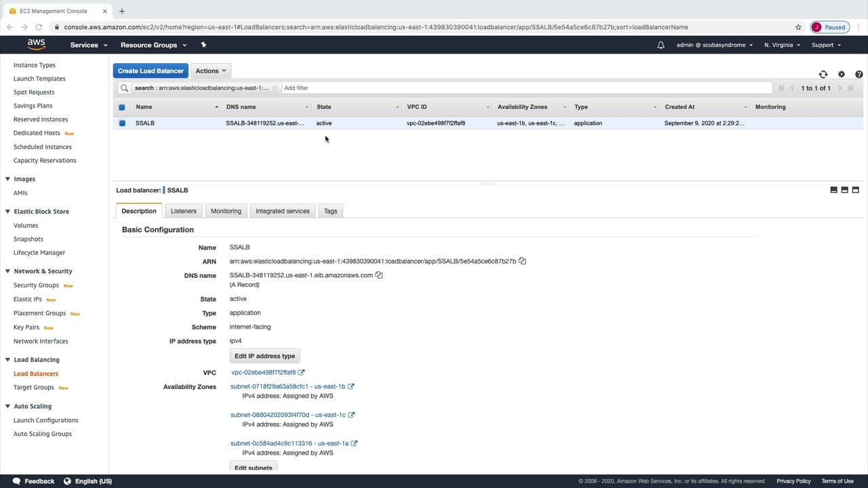868x488 pixels.
Task: Open a new browser tab
Action: point(122,11)
